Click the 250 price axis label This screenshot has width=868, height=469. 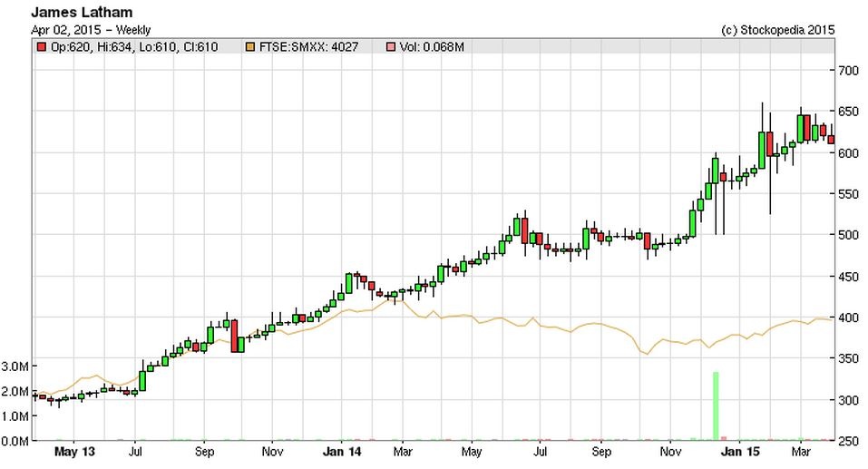click(x=848, y=441)
